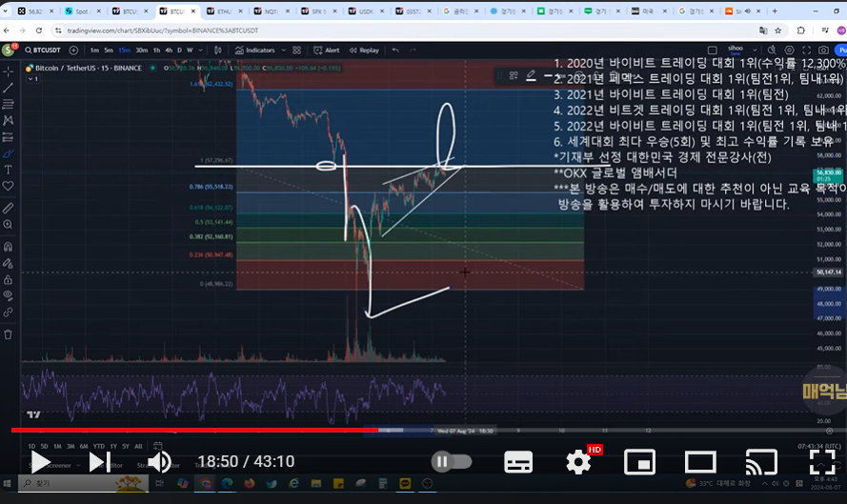Set the chart interval to 4h
This screenshot has width=847, height=504.
point(169,50)
